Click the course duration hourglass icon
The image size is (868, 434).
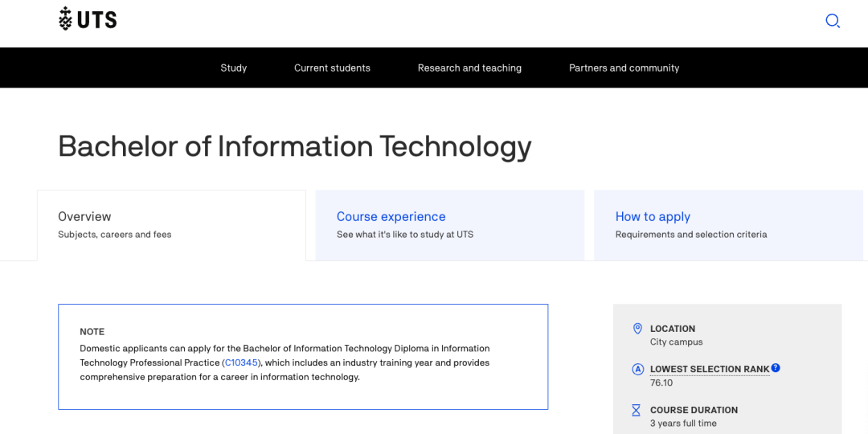click(637, 410)
